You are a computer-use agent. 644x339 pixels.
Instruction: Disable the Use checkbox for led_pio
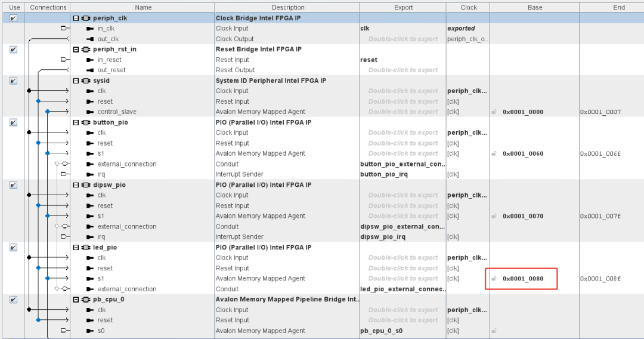click(x=14, y=247)
